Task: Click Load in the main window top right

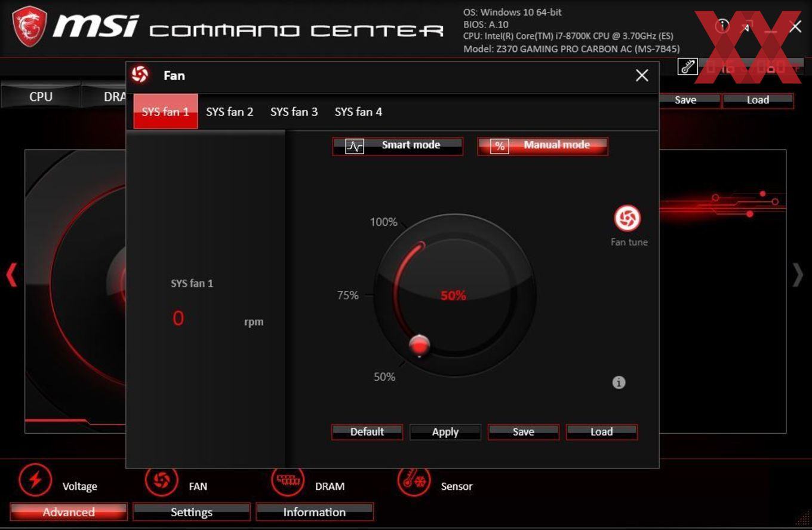Action: coord(758,100)
